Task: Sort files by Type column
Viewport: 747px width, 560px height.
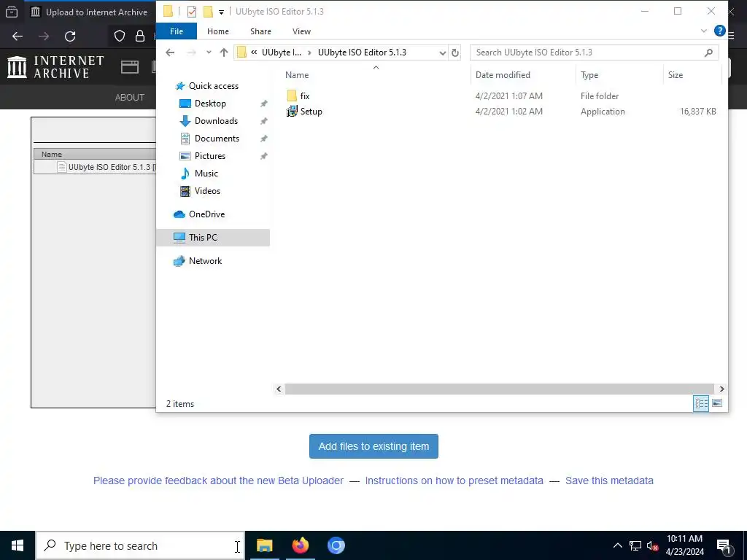Action: (589, 75)
